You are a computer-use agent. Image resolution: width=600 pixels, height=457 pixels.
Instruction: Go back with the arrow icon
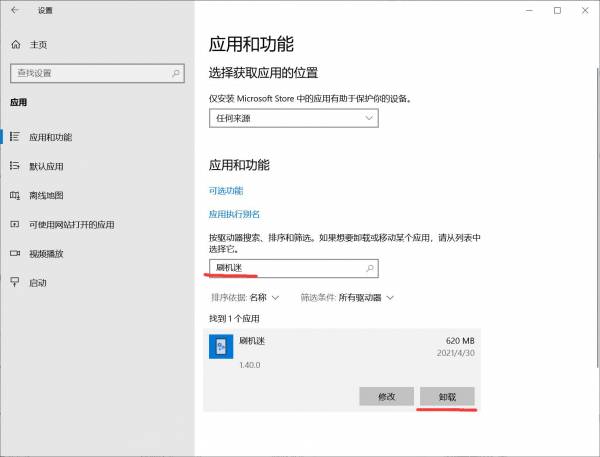pyautogui.click(x=15, y=10)
